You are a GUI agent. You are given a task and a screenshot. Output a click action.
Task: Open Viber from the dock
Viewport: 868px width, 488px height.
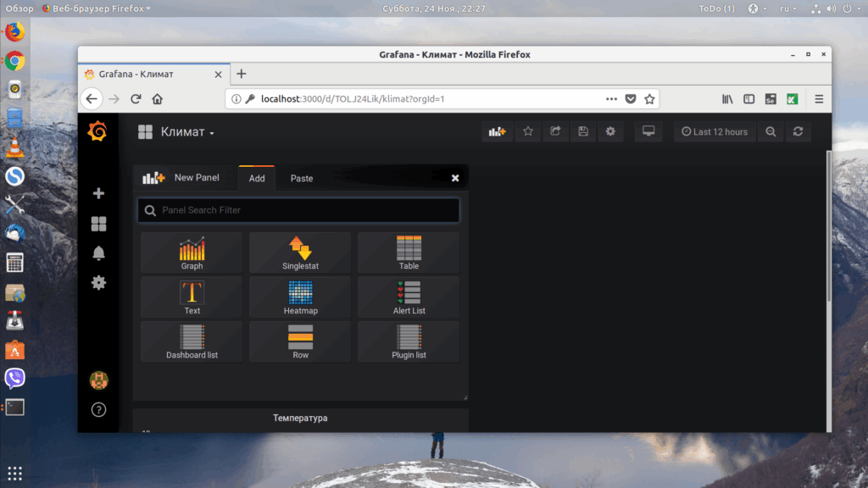click(x=15, y=379)
